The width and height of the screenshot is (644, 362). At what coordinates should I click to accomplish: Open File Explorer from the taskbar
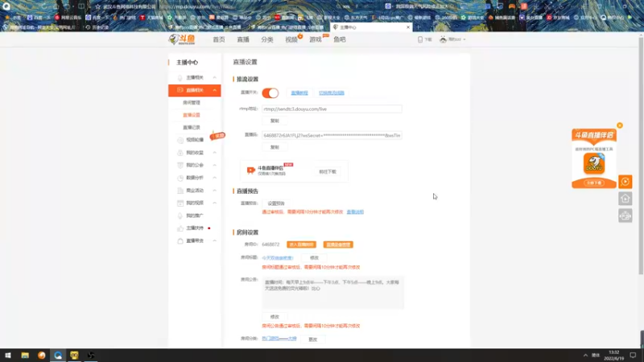tap(25, 356)
